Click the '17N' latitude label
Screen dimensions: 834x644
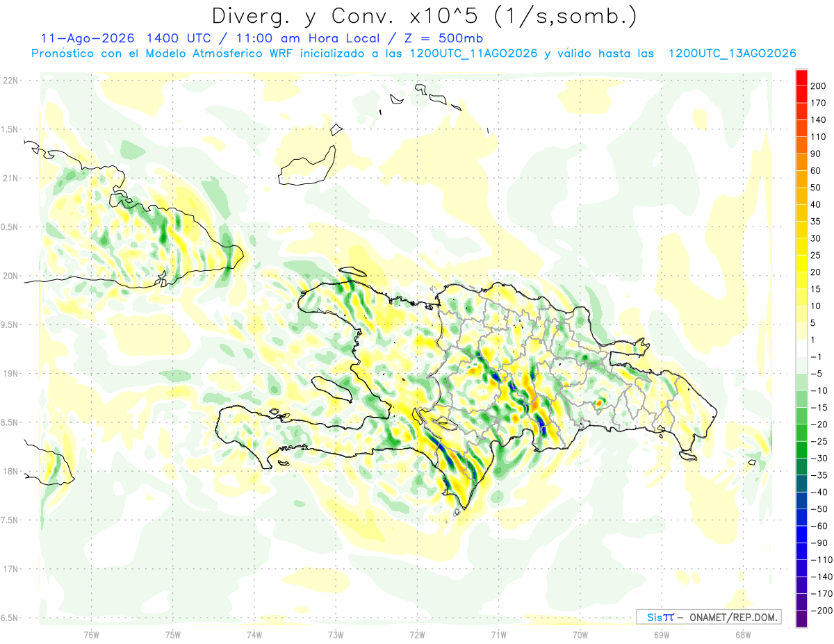[x=10, y=569]
